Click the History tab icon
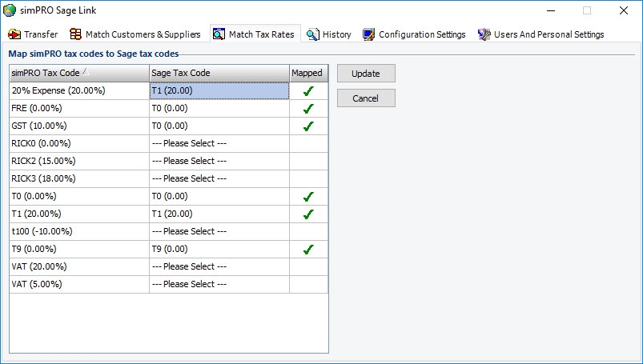This screenshot has height=364, width=643. (x=312, y=34)
